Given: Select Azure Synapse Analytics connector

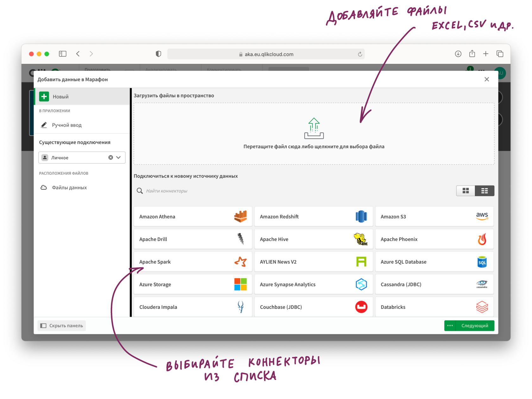Looking at the screenshot, I should [313, 284].
